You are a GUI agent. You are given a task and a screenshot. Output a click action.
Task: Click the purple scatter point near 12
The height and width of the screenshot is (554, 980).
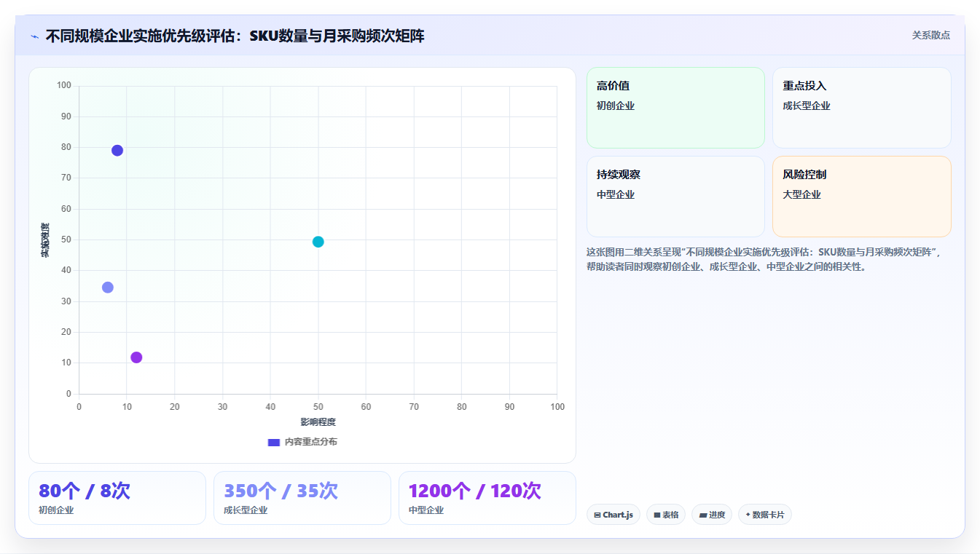(x=136, y=357)
